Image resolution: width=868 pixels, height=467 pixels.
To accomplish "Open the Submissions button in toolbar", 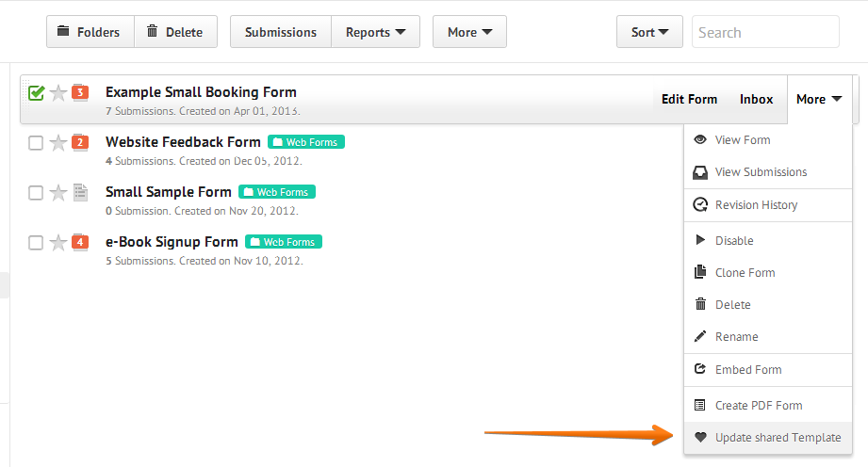I will click(x=281, y=32).
